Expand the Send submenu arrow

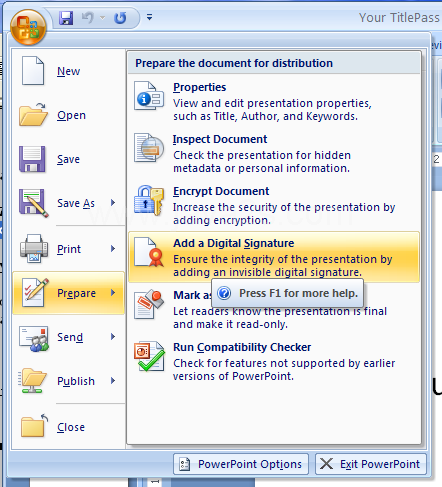113,337
